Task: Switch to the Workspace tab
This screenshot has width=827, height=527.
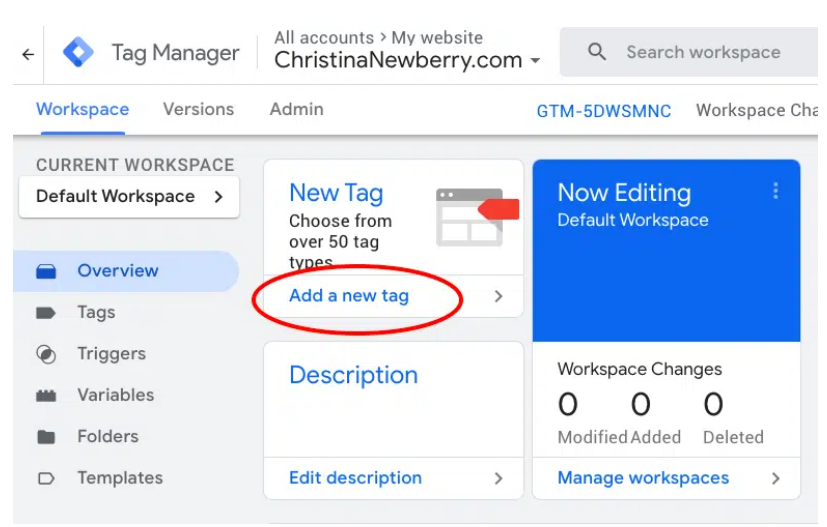Action: pyautogui.click(x=82, y=109)
